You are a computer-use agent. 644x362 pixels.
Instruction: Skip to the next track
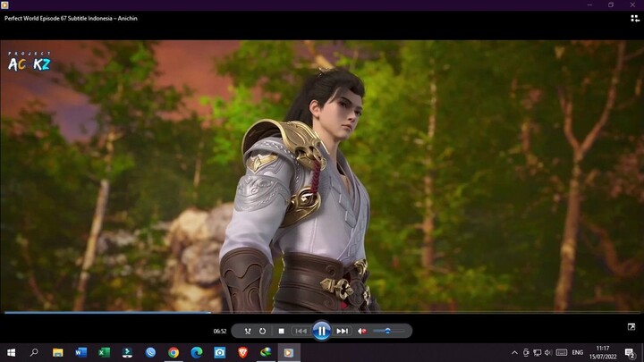[342, 331]
